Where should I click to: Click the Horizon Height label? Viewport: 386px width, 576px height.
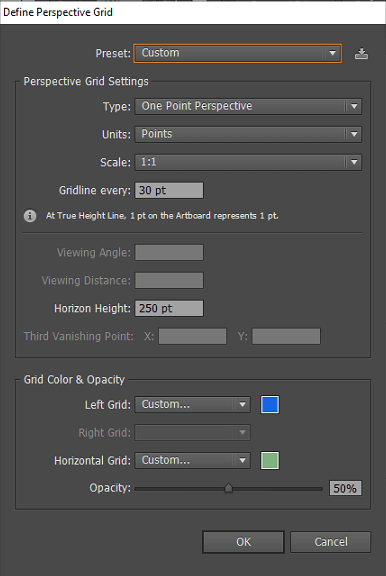[92, 308]
